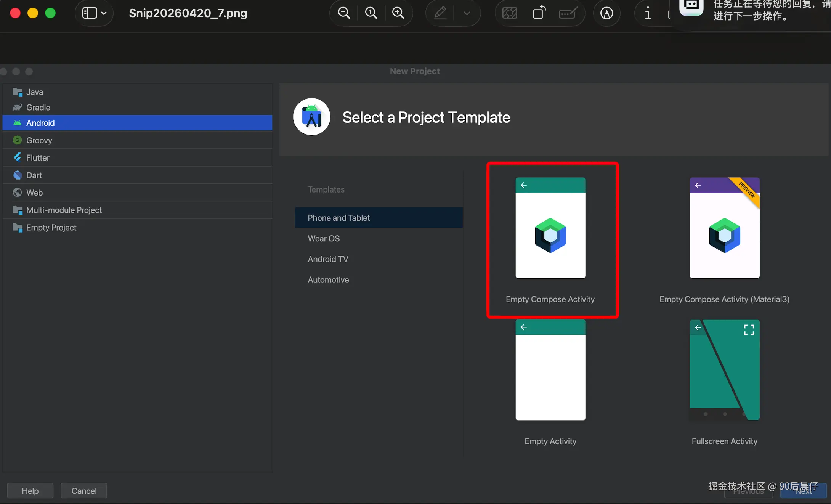Click the zoom out magnifier icon
Viewport: 831px width, 504px height.
click(x=344, y=13)
